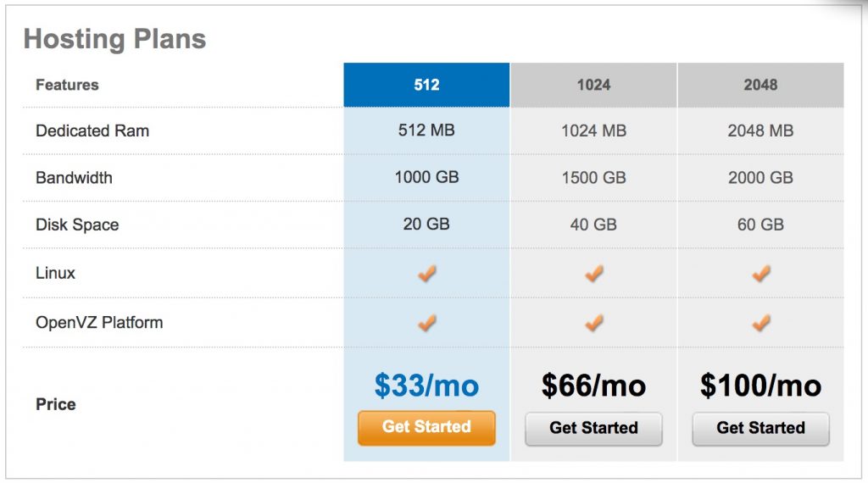Select the 512 plan column header
The height and width of the screenshot is (483, 868).
(426, 85)
